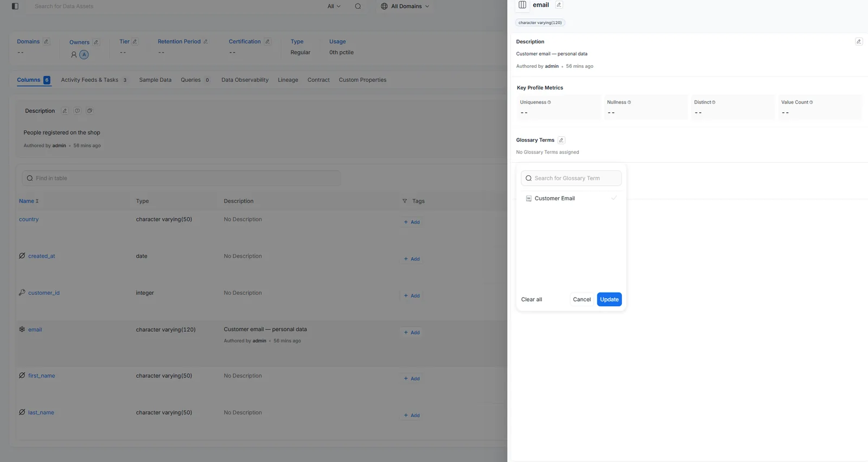Screen dimensions: 868x462
Task: Toggle the Customer Email glossary term
Action: (571, 199)
